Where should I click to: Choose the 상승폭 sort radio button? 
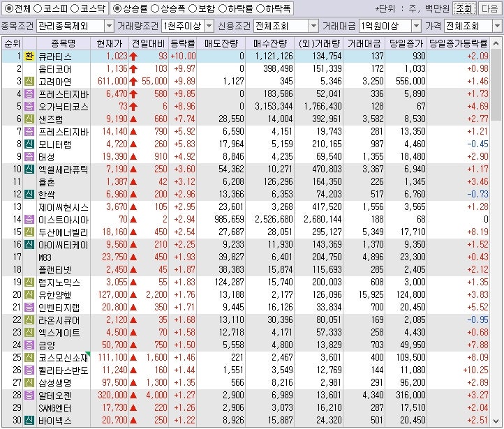pyautogui.click(x=155, y=8)
